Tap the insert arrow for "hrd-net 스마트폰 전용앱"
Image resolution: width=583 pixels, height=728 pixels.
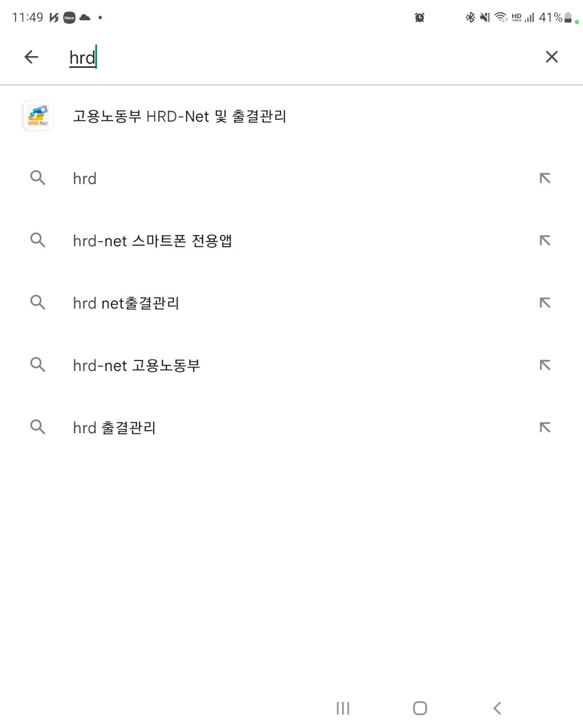[545, 240]
